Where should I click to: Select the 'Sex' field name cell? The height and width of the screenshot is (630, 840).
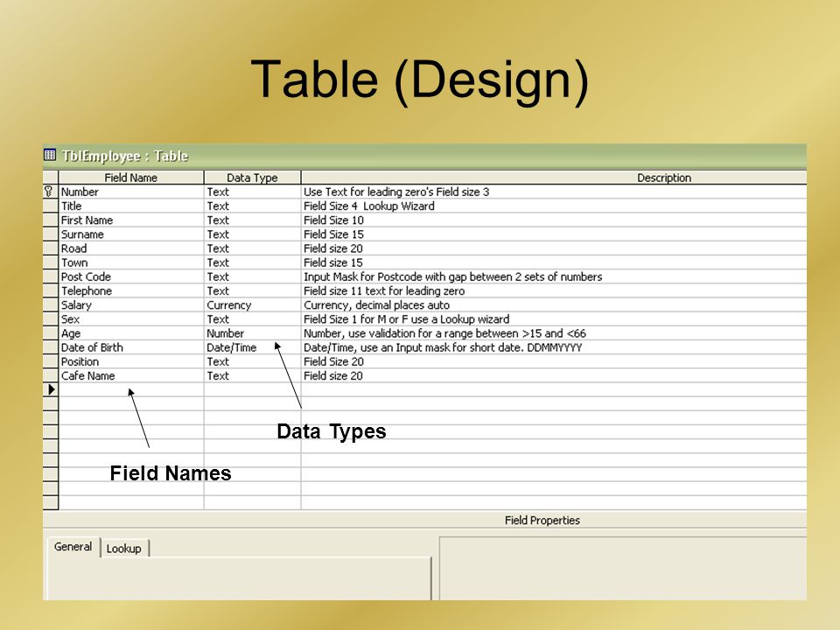(131, 319)
